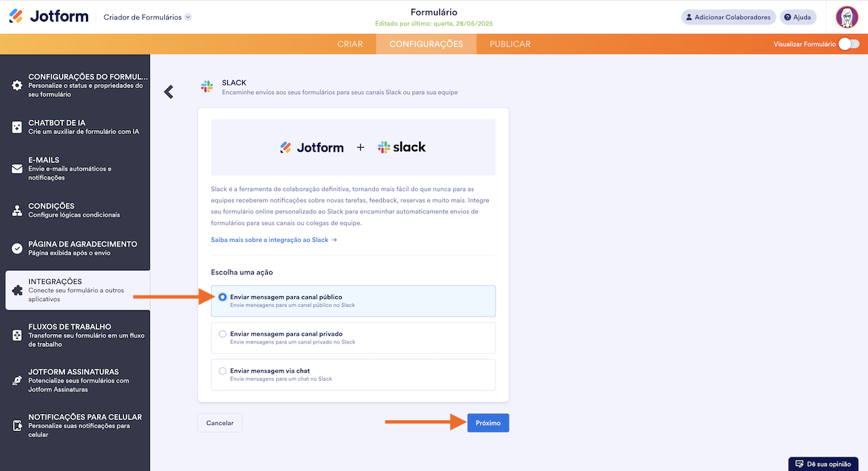
Task: Click the Próximo button
Action: coord(488,423)
